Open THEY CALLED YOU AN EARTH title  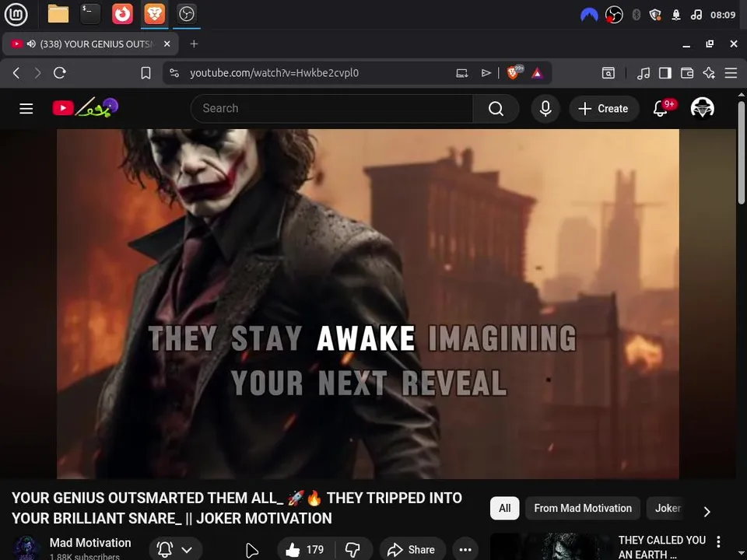(661, 547)
